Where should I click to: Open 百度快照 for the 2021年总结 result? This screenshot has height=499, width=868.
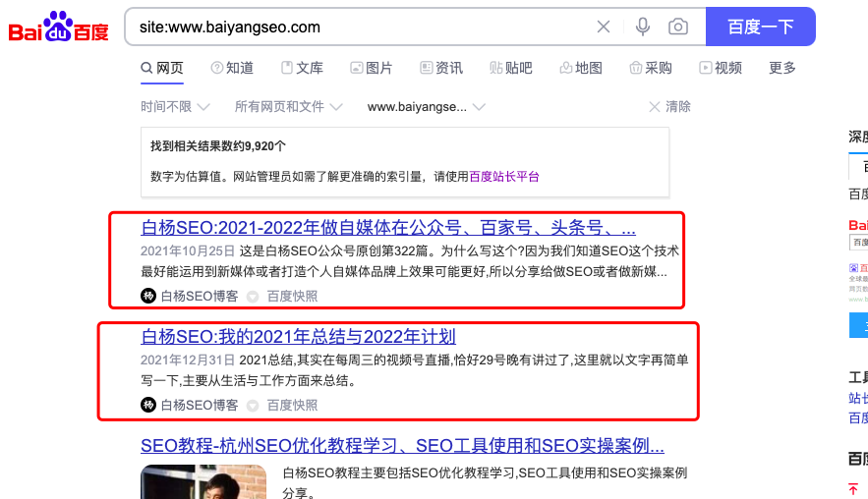(x=292, y=405)
